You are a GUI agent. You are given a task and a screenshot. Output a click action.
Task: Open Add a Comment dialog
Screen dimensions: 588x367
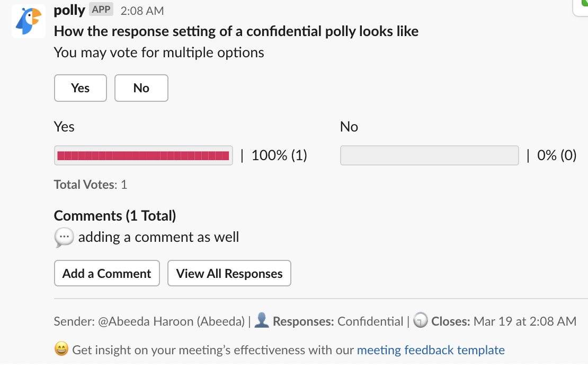pyautogui.click(x=106, y=273)
